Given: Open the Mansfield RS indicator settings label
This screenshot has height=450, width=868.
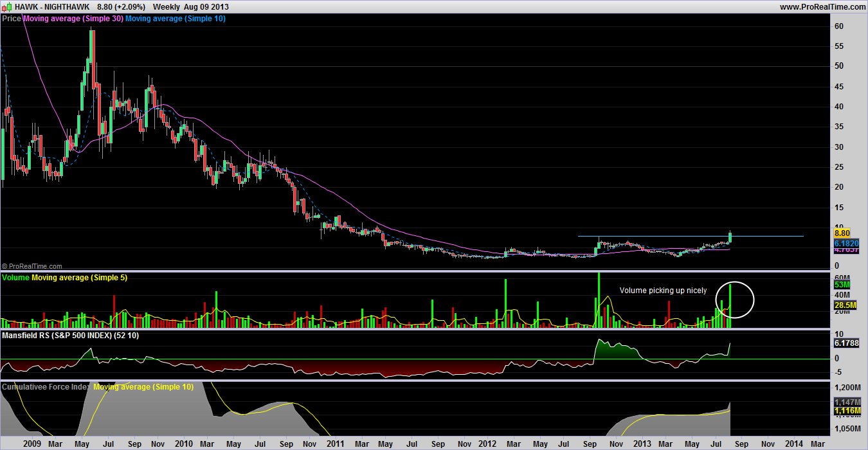Looking at the screenshot, I should click(70, 336).
